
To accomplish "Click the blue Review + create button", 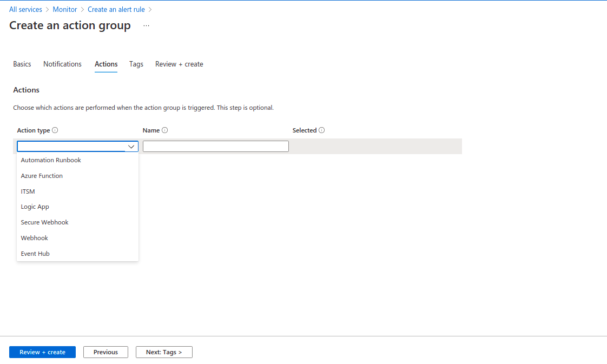I will [43, 352].
